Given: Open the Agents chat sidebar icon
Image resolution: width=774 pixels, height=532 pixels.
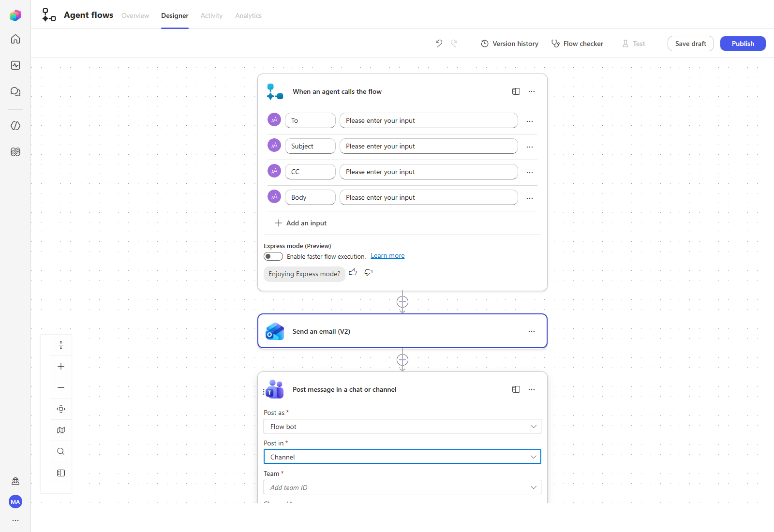Looking at the screenshot, I should pos(15,91).
